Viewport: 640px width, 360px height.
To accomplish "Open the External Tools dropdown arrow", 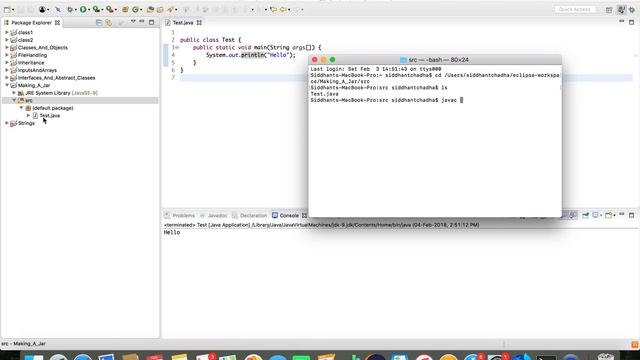I will (x=116, y=9).
